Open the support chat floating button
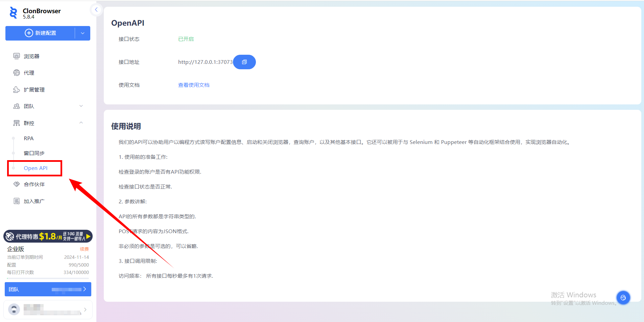644x322 pixels. click(x=623, y=298)
